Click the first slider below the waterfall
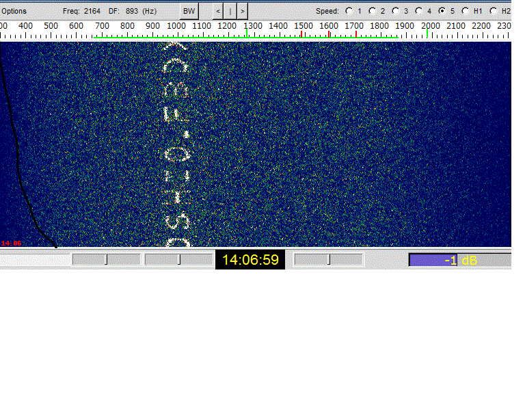525x420 pixels. 106,259
